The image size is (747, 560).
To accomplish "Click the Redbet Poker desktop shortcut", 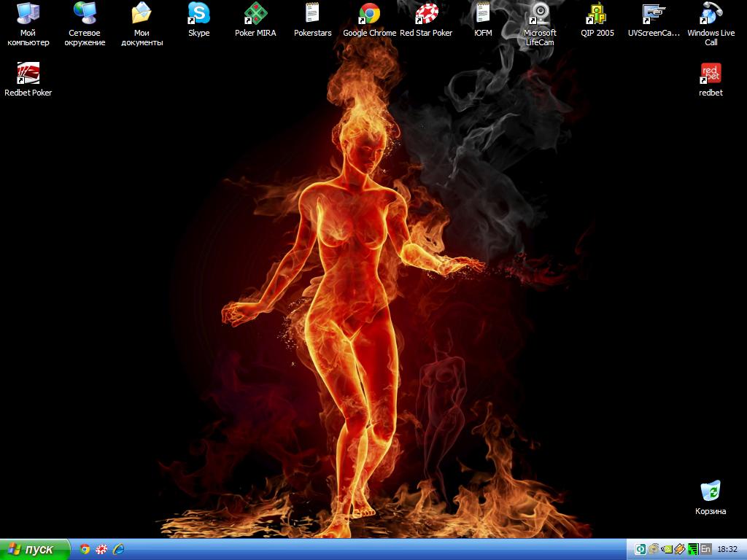I will [x=28, y=74].
